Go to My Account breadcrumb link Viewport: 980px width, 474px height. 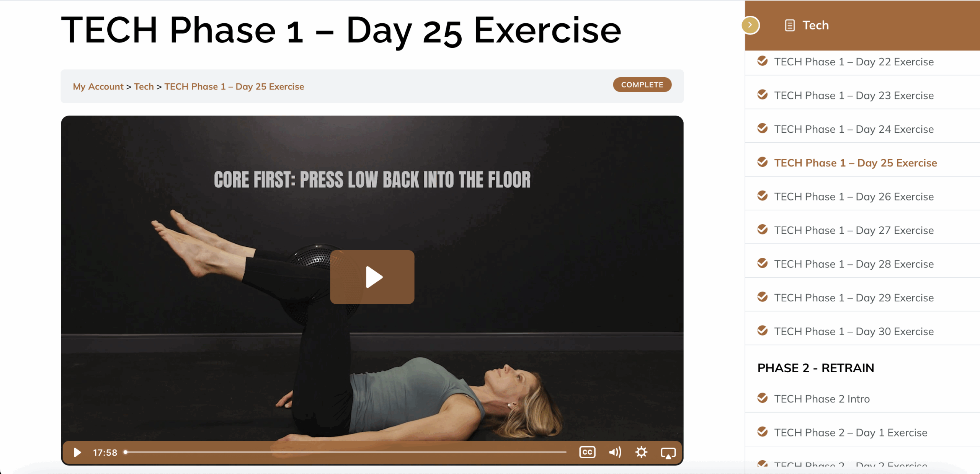pos(98,86)
